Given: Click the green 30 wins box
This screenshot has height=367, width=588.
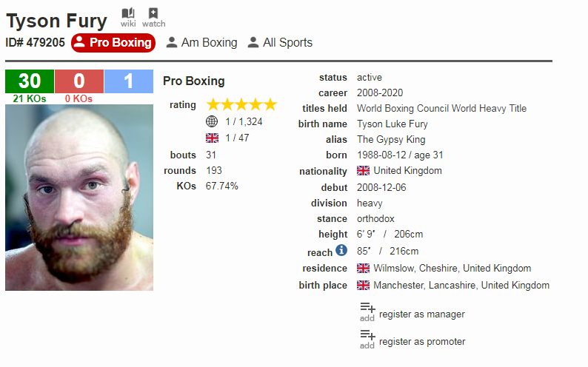Looking at the screenshot, I should (30, 81).
